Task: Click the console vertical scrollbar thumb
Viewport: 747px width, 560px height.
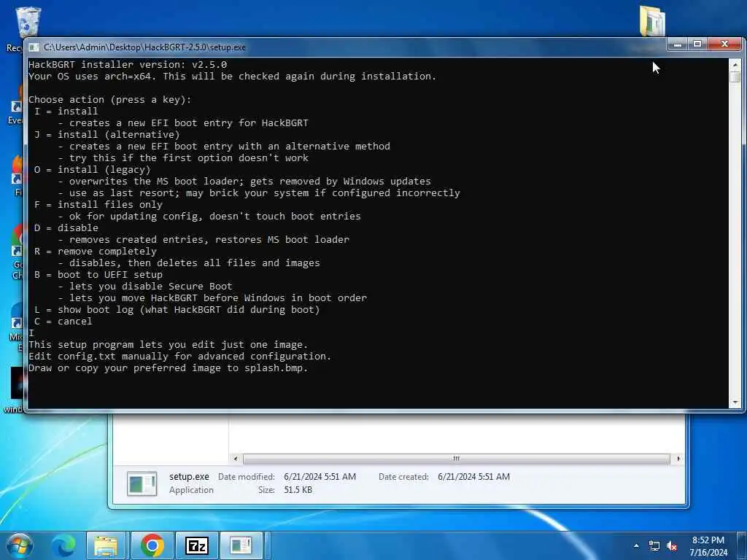Action: click(x=735, y=77)
